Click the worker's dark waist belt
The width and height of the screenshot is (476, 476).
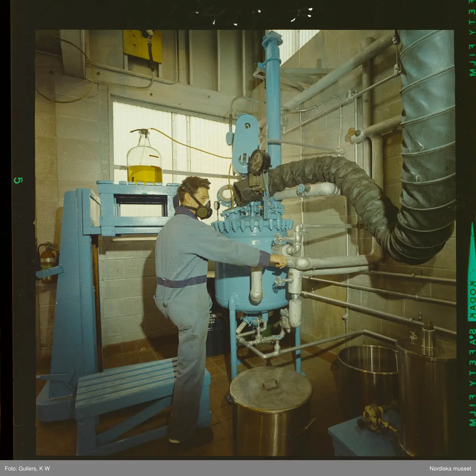(x=181, y=282)
